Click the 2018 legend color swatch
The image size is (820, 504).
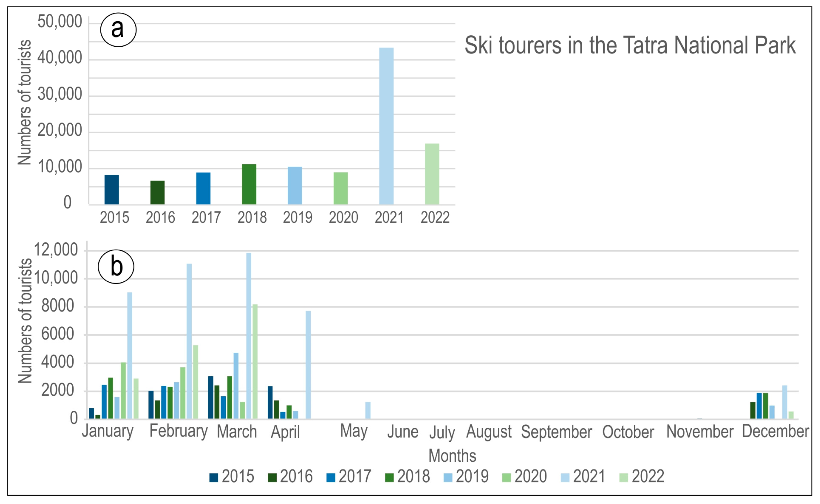tap(389, 477)
